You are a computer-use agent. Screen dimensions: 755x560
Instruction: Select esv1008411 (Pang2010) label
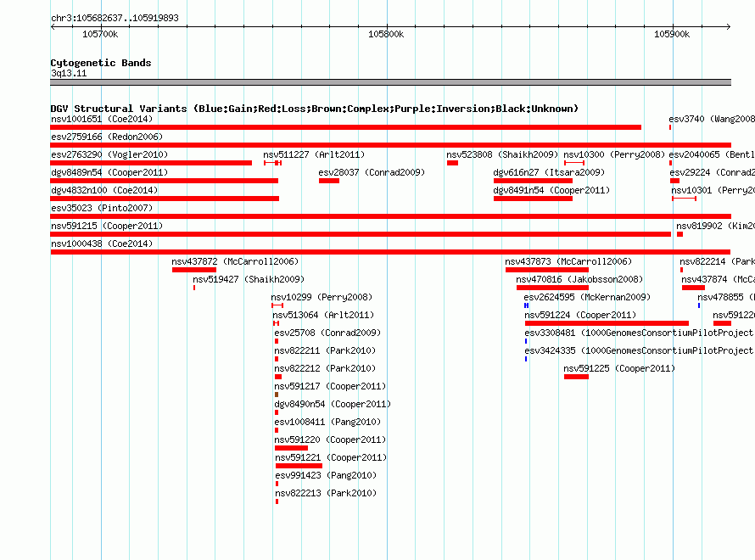[327, 422]
